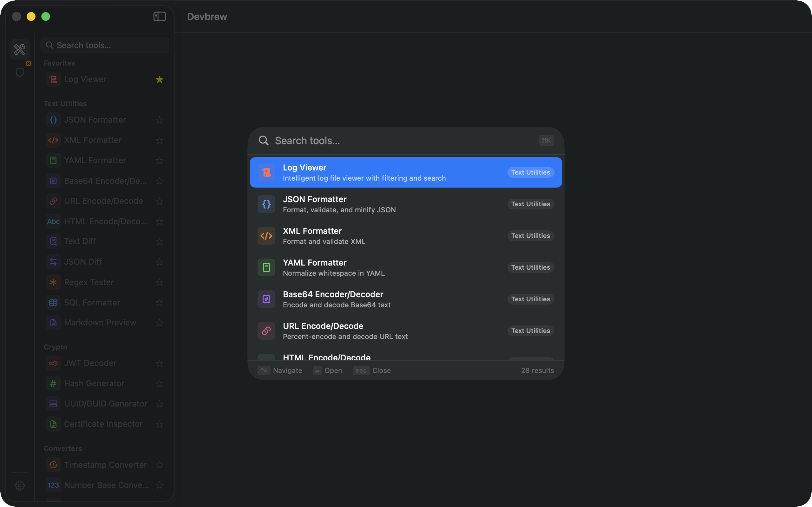The image size is (812, 507).
Task: Click the Hash Generator hash icon
Action: click(53, 383)
